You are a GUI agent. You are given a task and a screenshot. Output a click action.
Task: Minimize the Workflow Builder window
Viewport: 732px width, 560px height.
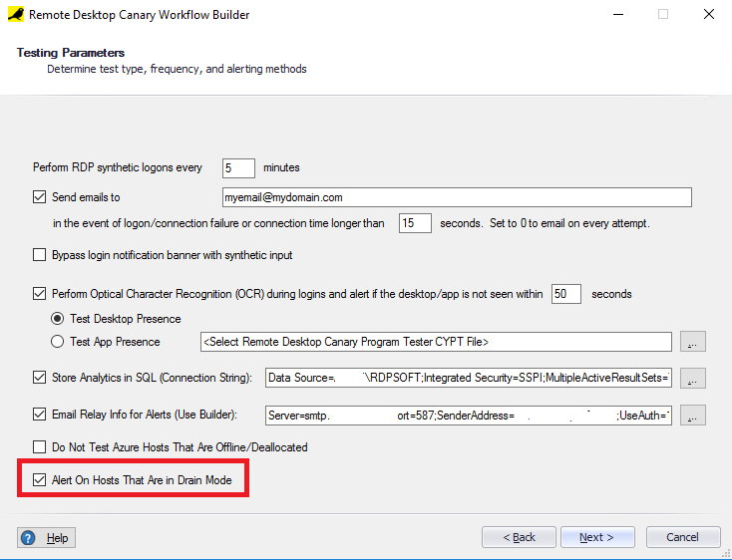[618, 15]
